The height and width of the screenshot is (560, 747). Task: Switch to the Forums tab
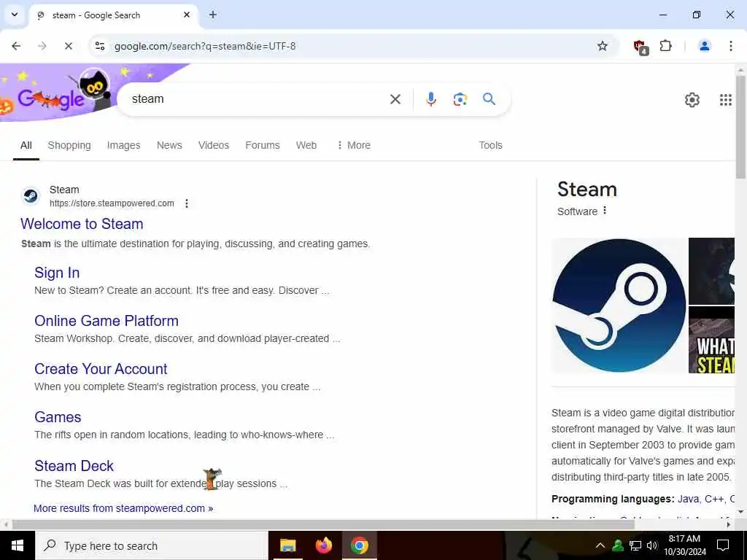pos(262,145)
